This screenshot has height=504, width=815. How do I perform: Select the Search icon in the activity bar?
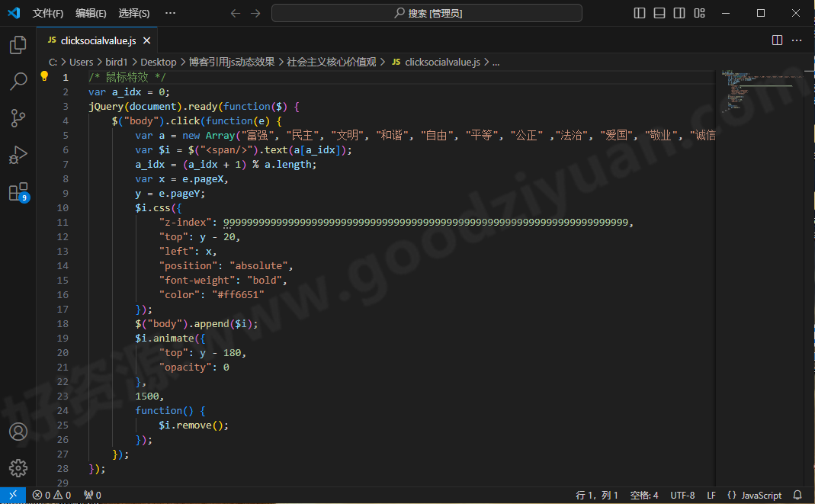tap(18, 82)
